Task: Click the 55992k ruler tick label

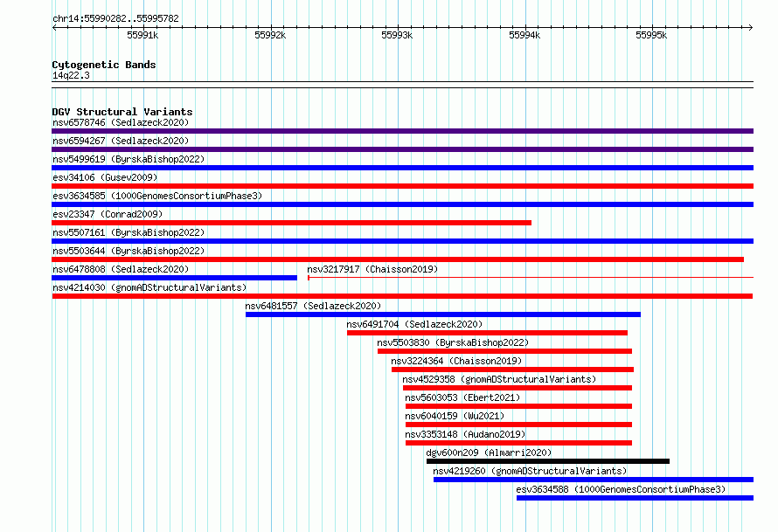Action: (x=270, y=36)
